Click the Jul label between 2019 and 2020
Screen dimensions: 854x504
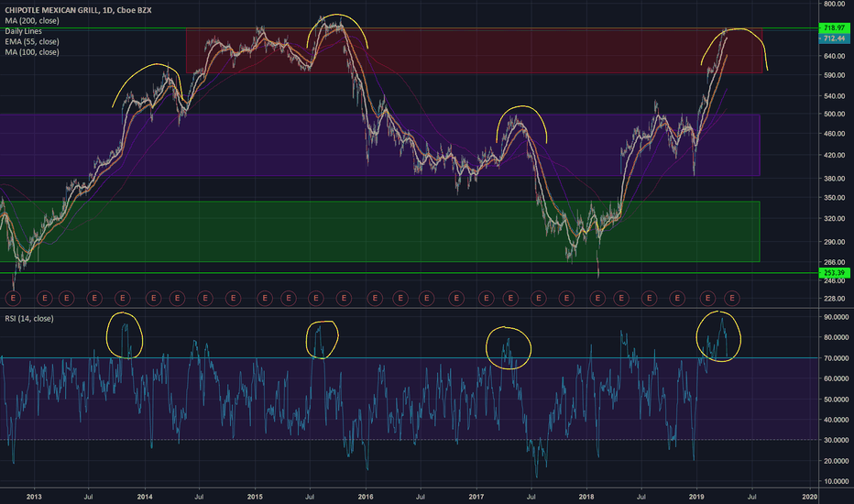(752, 497)
